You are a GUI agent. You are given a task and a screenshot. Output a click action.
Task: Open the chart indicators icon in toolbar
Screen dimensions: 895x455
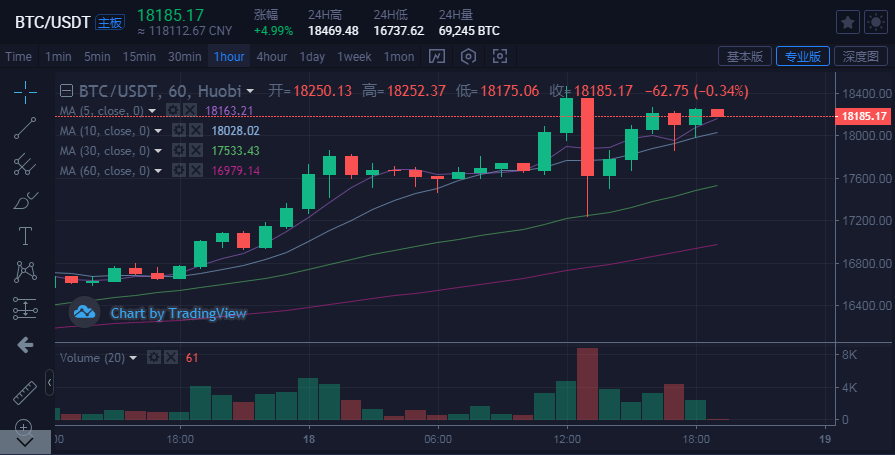pyautogui.click(x=437, y=56)
